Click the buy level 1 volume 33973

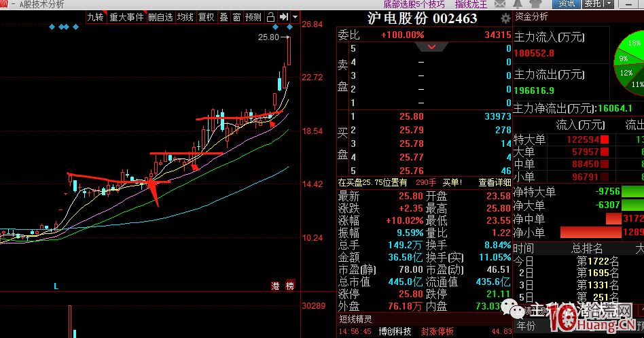(498, 117)
